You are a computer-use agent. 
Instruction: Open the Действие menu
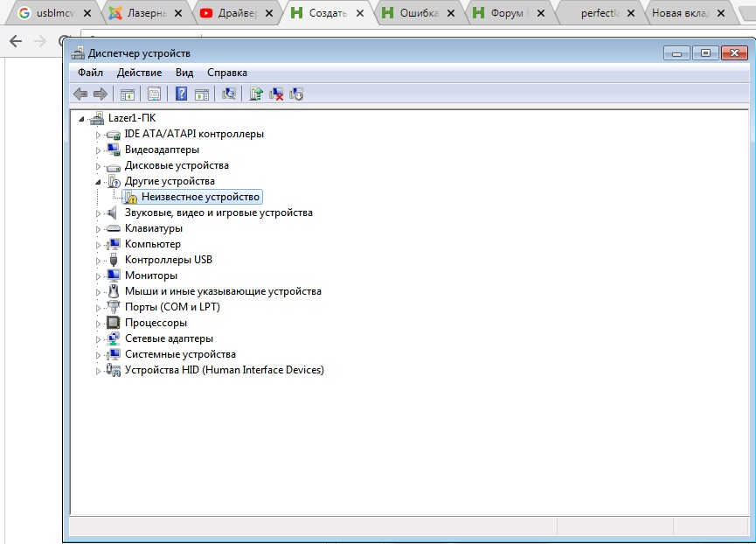pos(139,73)
